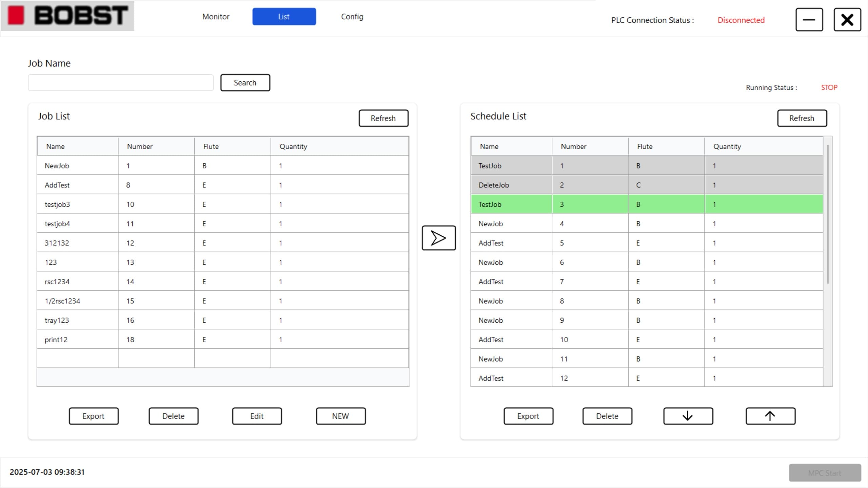Edit the selected job

click(257, 416)
